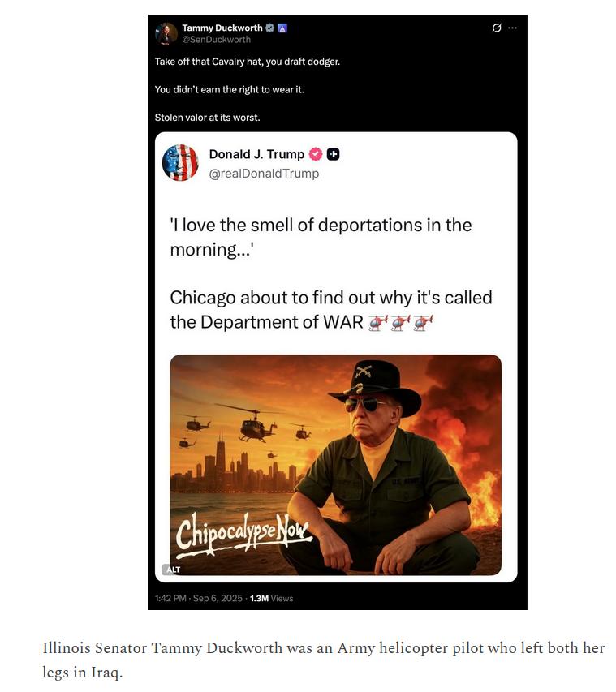This screenshot has width=616, height=692.
Task: Click the gray verified badge beside Tammy Duckworth
Action: click(x=270, y=28)
